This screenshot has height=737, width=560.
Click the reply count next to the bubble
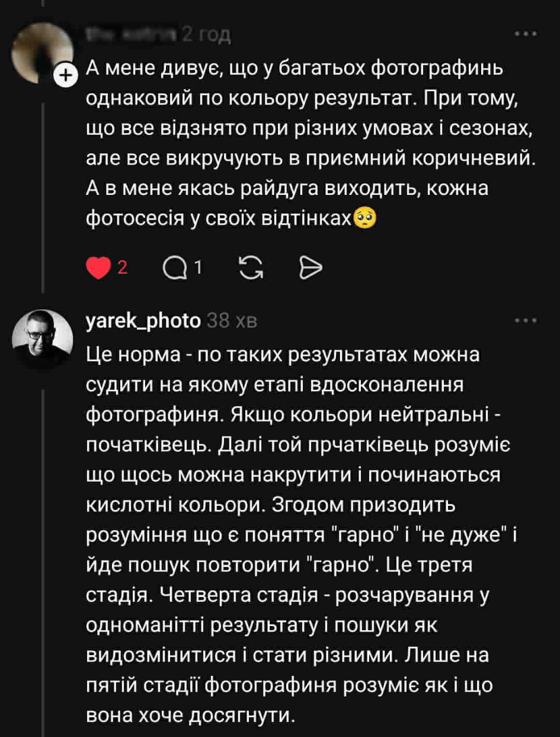click(x=198, y=268)
